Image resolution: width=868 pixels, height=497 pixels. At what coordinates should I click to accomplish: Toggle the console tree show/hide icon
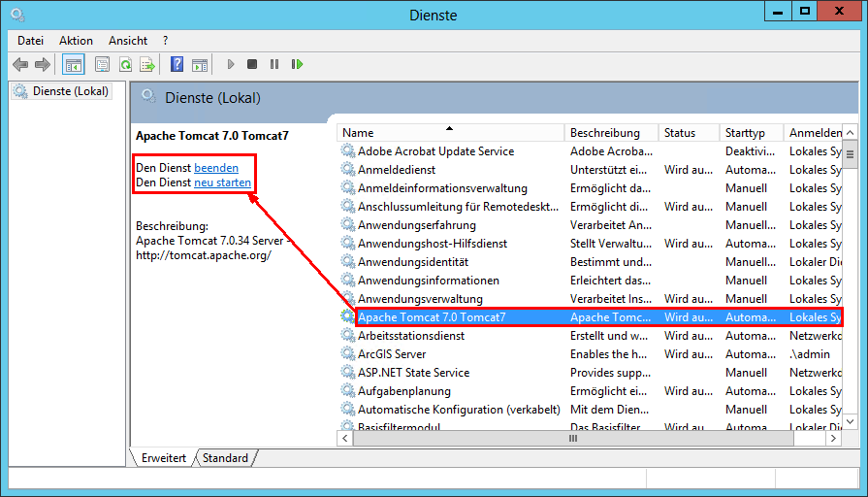click(73, 64)
